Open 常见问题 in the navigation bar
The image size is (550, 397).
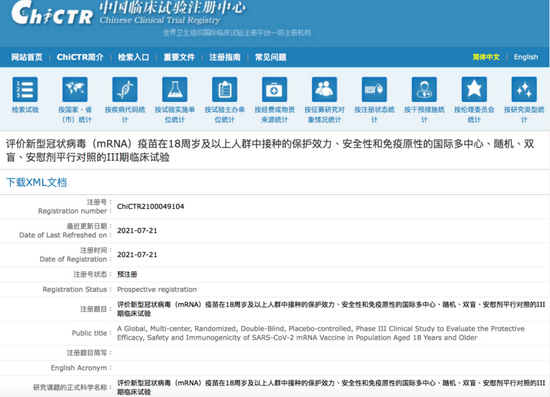[x=270, y=57]
